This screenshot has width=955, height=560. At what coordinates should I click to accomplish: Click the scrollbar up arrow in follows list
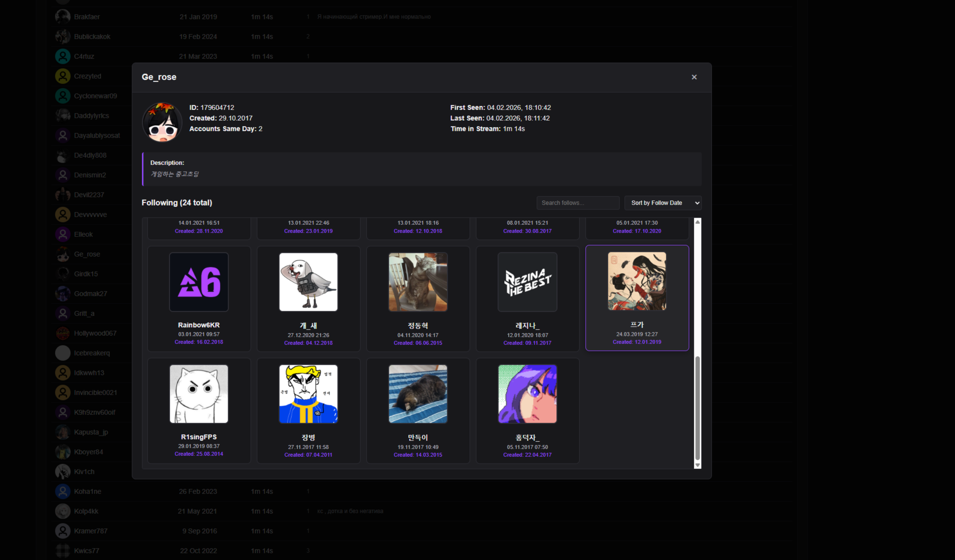coord(697,222)
